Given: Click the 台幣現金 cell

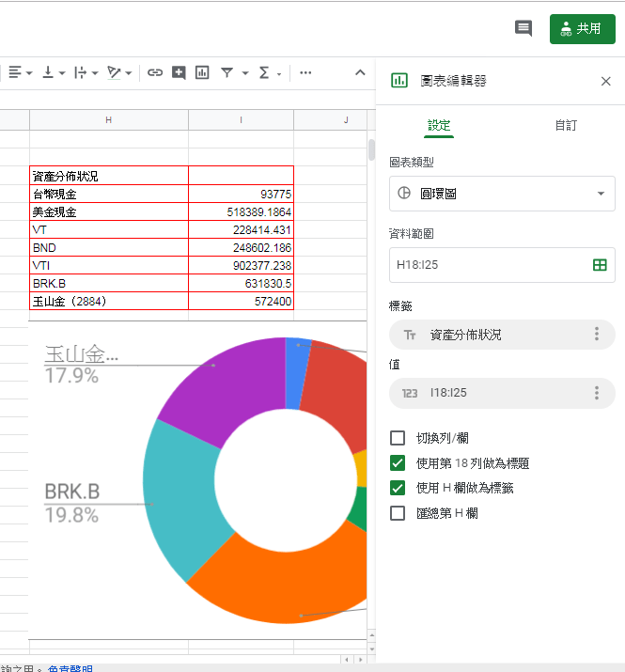Looking at the screenshot, I should tap(109, 194).
